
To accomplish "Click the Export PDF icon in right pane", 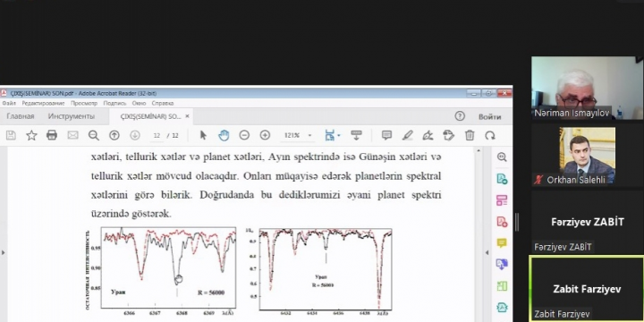I will (x=502, y=179).
